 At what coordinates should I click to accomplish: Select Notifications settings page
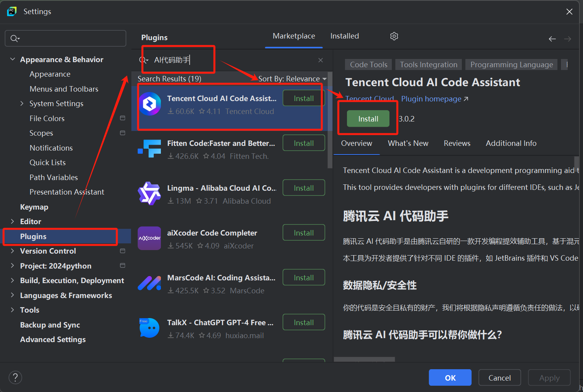51,148
